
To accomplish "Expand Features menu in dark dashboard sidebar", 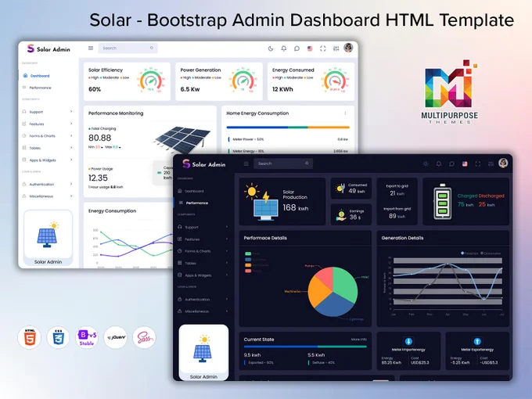I will tap(203, 239).
